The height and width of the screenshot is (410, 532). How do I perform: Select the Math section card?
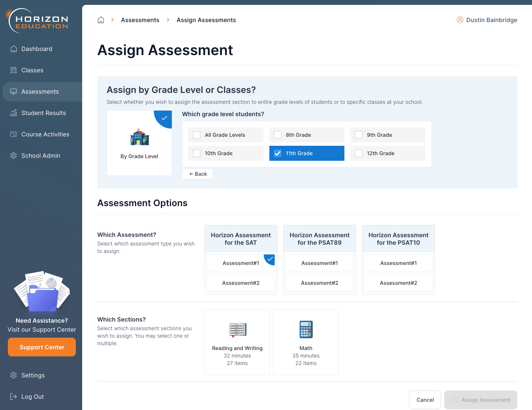pyautogui.click(x=306, y=342)
